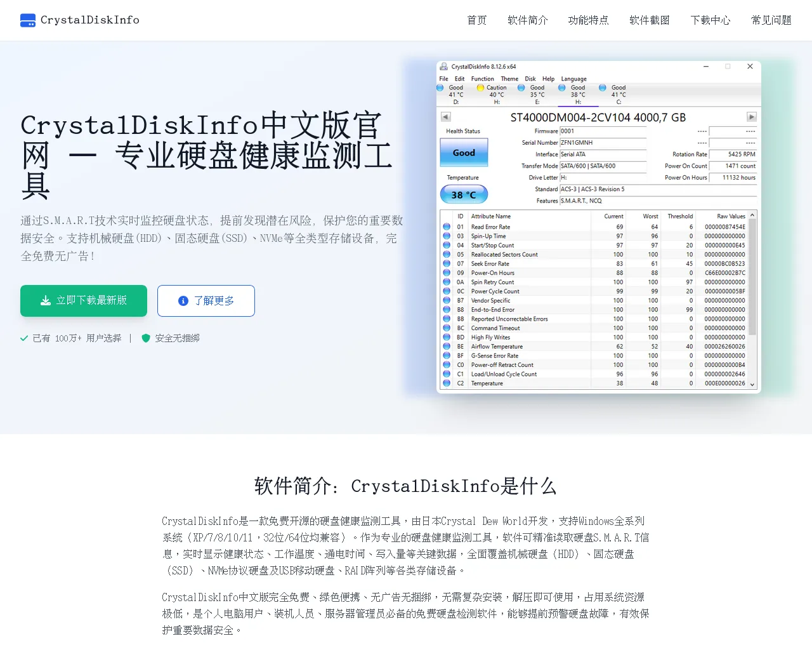This screenshot has height=650, width=812.
Task: Open 软件截图 from the top navigation
Action: 650,20
